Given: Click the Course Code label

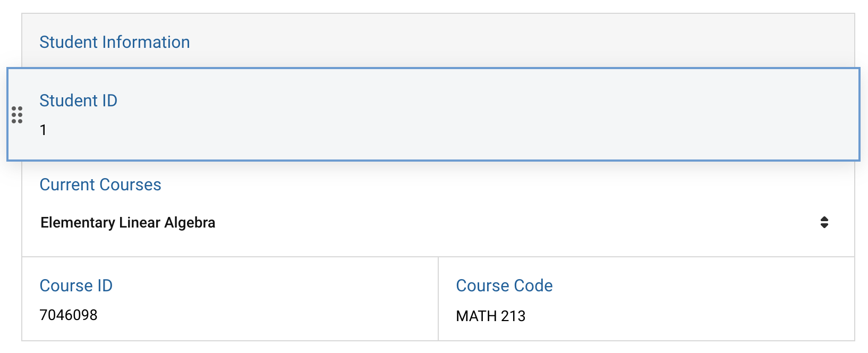Looking at the screenshot, I should [x=504, y=285].
